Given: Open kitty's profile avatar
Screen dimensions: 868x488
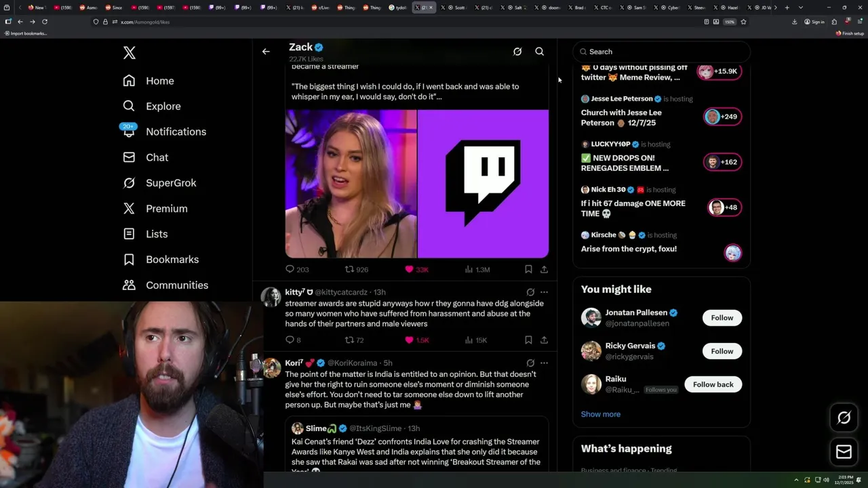Looking at the screenshot, I should (x=271, y=297).
